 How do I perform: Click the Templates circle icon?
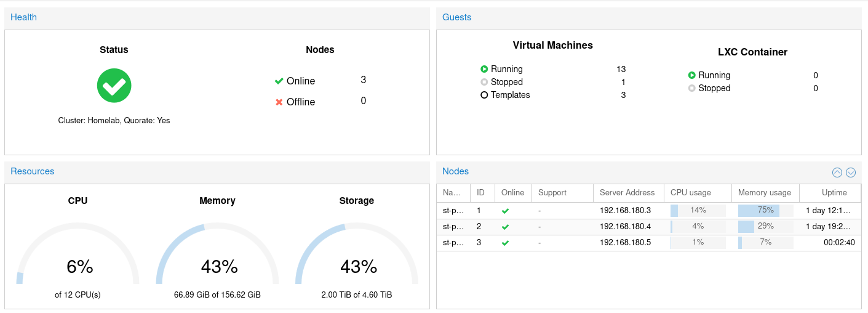[x=484, y=96]
